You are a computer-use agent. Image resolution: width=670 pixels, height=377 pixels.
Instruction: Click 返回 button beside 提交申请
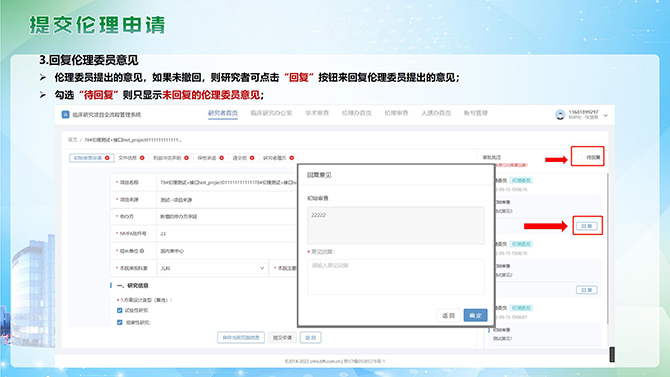[311, 338]
